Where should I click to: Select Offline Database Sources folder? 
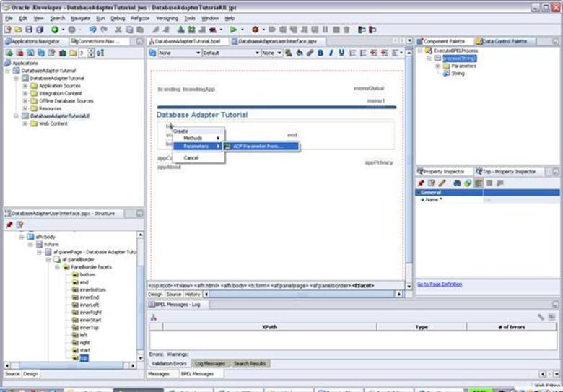(x=66, y=101)
